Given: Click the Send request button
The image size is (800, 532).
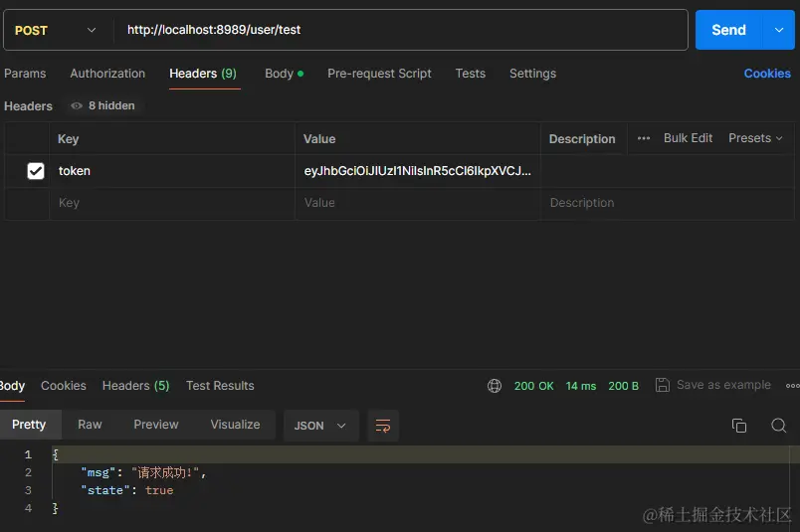Looking at the screenshot, I should click(x=728, y=30).
